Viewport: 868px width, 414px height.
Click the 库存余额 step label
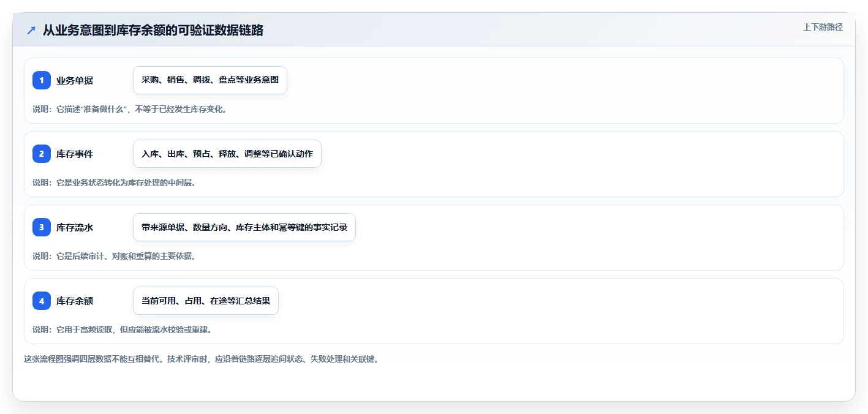pos(75,301)
